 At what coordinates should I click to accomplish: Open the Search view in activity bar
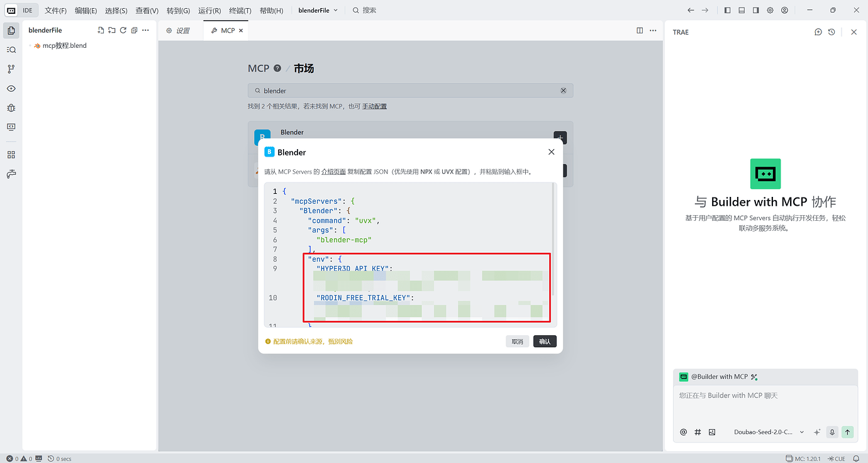pyautogui.click(x=11, y=50)
